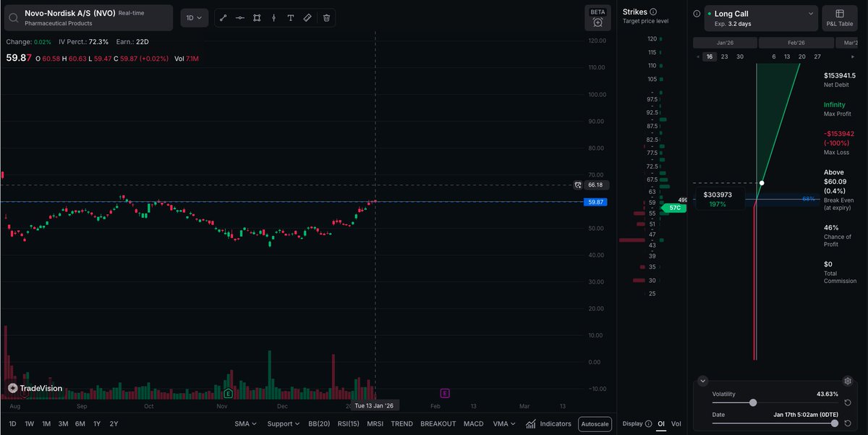Open the VMA dropdown

point(504,423)
